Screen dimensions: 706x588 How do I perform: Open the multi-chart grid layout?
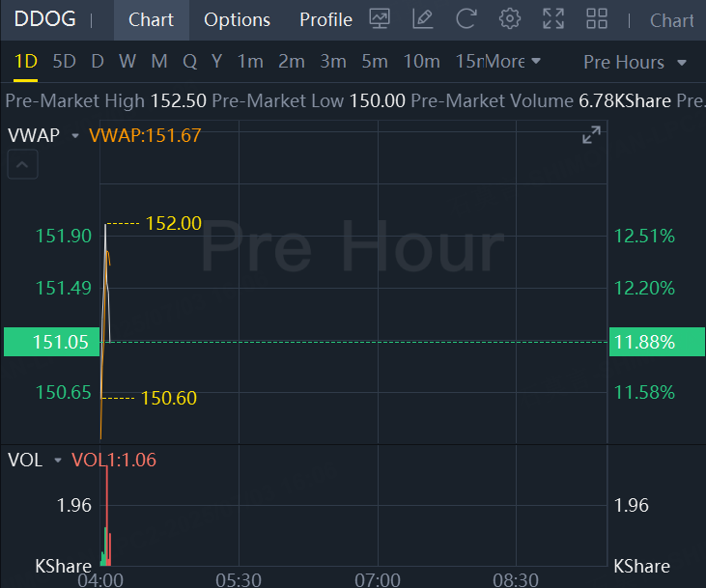597,19
